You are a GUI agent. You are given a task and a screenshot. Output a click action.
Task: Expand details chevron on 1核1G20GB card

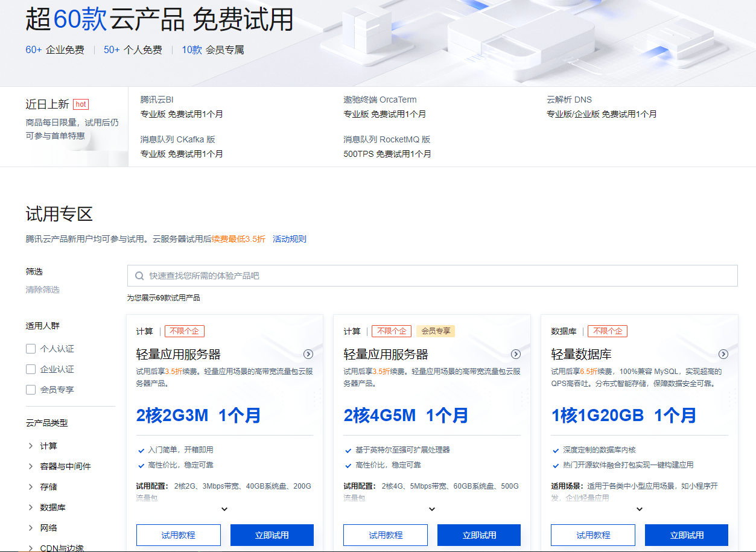click(640, 509)
